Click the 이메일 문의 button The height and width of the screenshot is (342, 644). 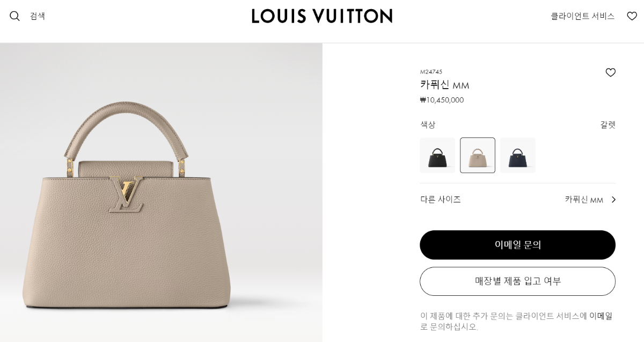click(517, 245)
